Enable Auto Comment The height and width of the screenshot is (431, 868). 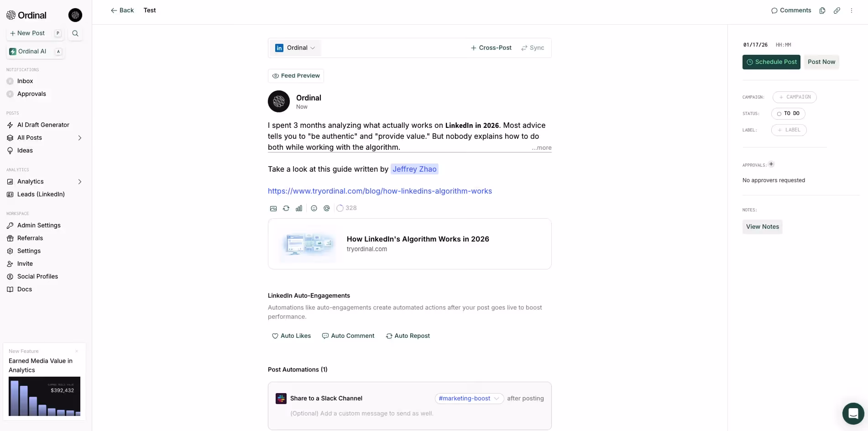348,336
